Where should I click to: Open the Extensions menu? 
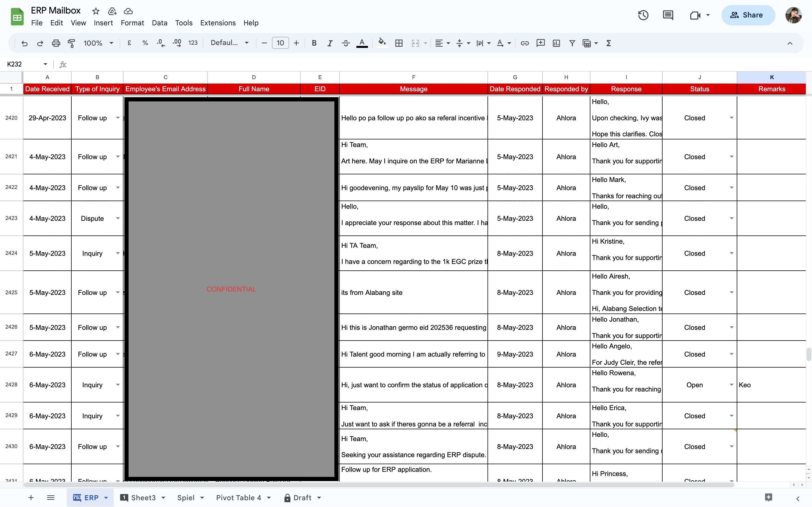click(x=218, y=23)
